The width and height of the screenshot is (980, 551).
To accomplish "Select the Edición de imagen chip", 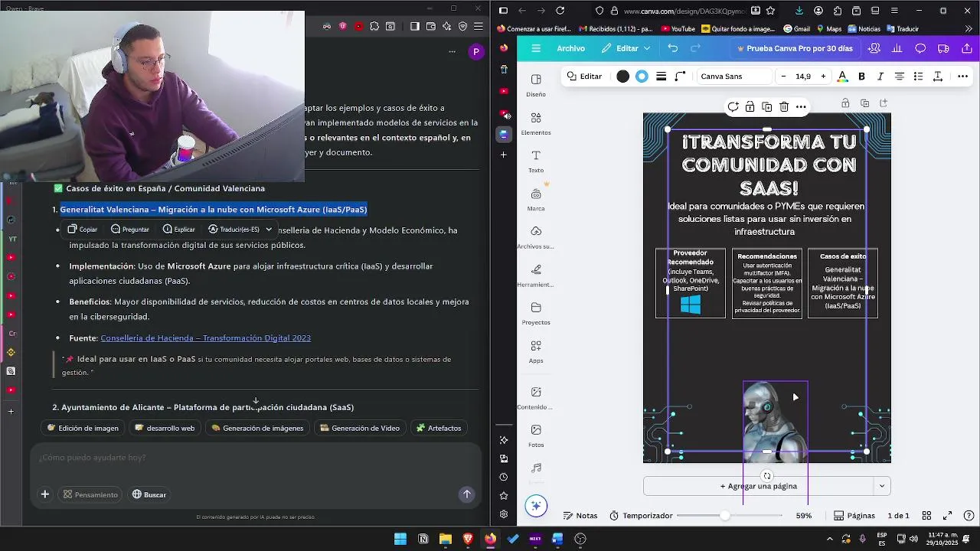I will tap(83, 429).
